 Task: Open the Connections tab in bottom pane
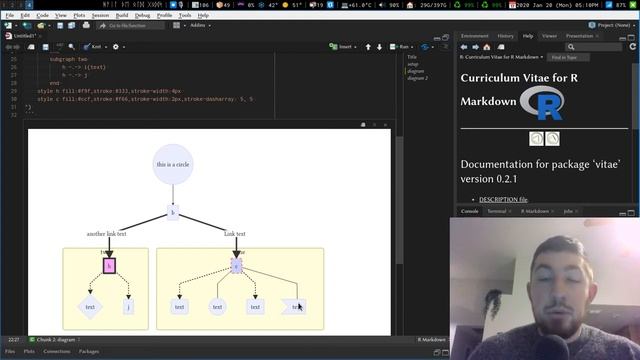pyautogui.click(x=56, y=351)
